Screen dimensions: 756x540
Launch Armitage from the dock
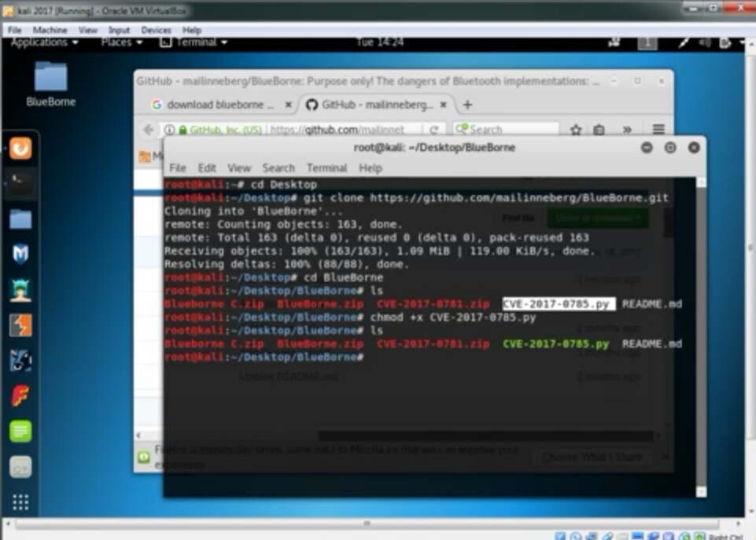click(x=20, y=289)
